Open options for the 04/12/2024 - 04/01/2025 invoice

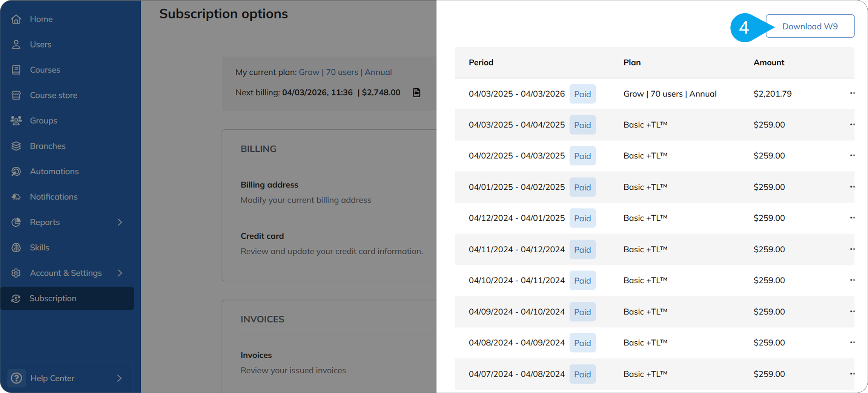click(852, 218)
